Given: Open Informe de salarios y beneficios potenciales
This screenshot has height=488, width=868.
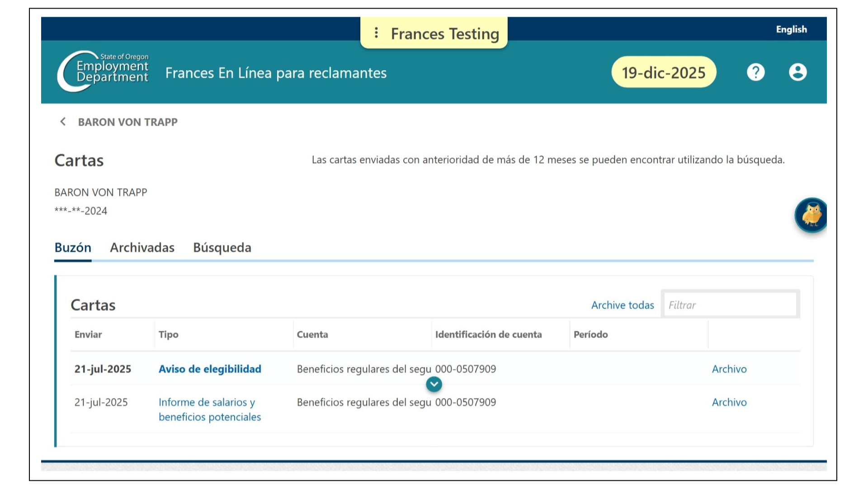Looking at the screenshot, I should coord(210,409).
